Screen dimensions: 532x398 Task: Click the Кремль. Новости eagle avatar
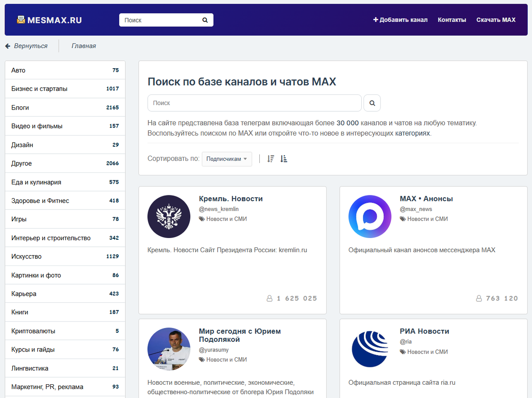coord(169,217)
